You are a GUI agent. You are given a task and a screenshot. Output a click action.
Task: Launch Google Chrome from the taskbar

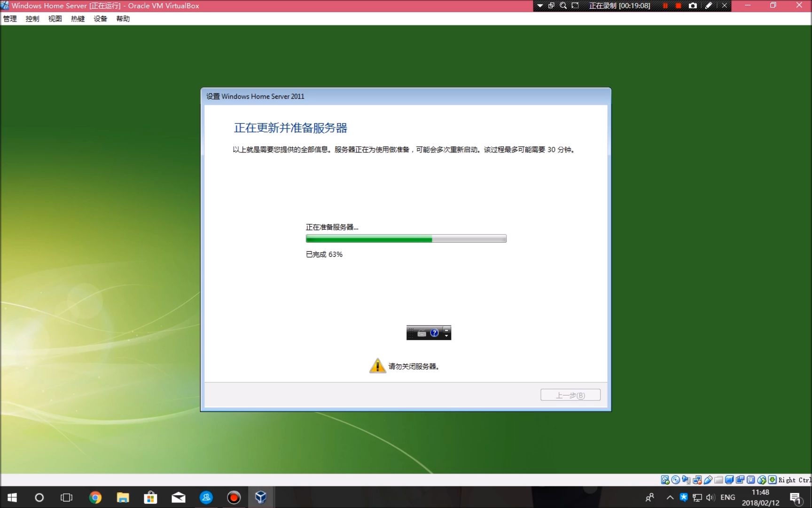pyautogui.click(x=95, y=497)
